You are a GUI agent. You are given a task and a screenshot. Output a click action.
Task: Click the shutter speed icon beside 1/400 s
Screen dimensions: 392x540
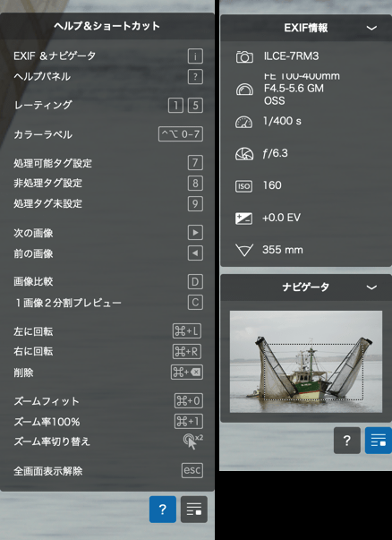click(x=243, y=122)
